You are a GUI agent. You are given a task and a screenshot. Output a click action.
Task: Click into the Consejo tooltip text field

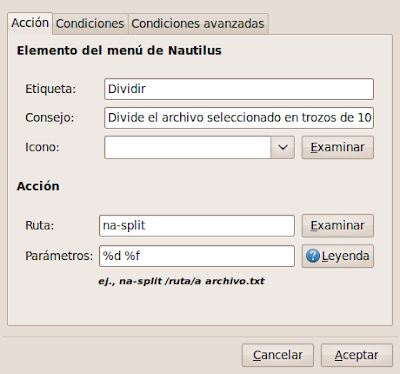pos(239,118)
